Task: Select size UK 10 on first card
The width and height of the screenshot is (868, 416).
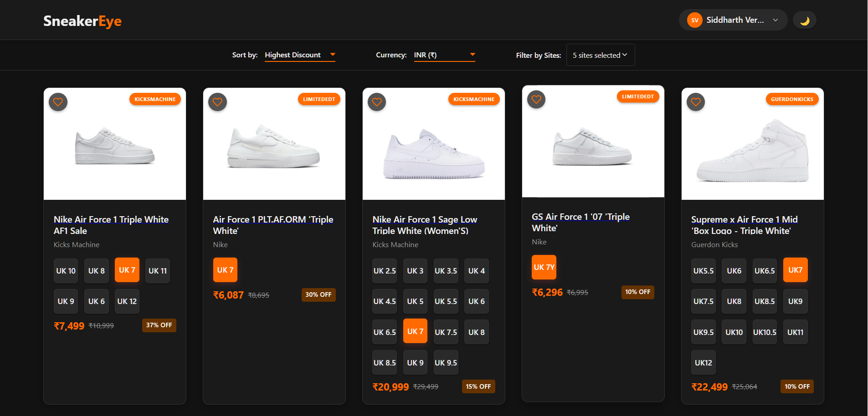Action: [x=66, y=271]
